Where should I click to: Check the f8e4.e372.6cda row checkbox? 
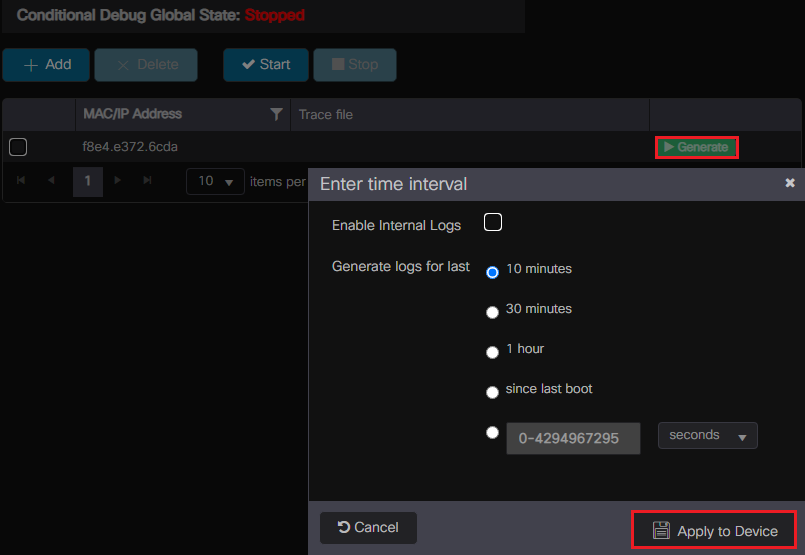coord(18,148)
